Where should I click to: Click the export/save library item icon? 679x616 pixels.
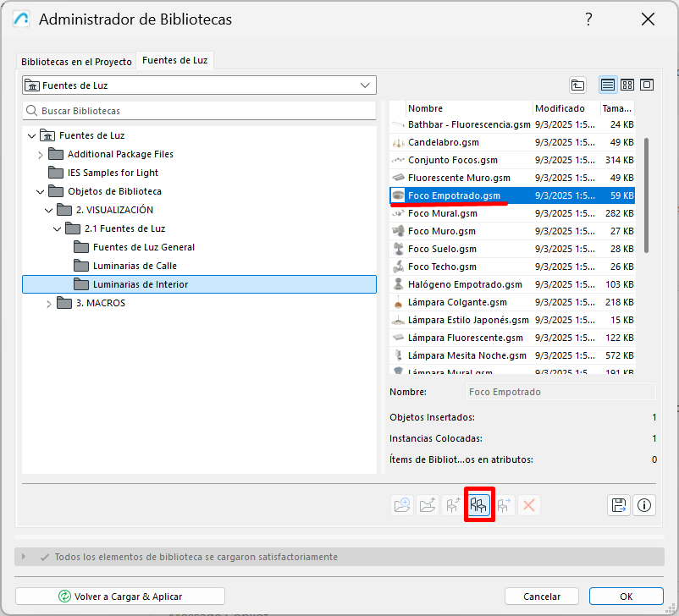(619, 505)
